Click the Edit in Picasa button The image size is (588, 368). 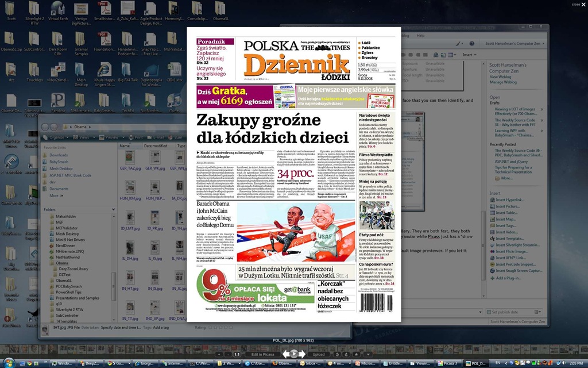[263, 353]
